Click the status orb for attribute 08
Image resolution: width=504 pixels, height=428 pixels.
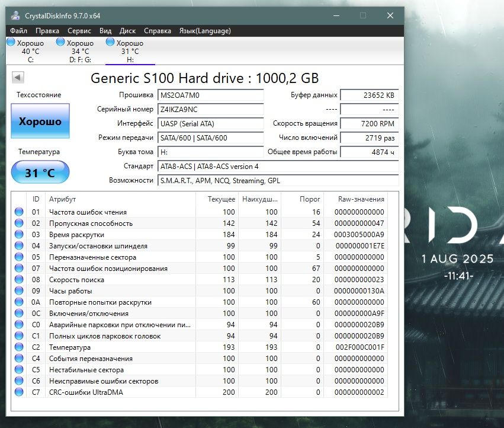point(19,279)
